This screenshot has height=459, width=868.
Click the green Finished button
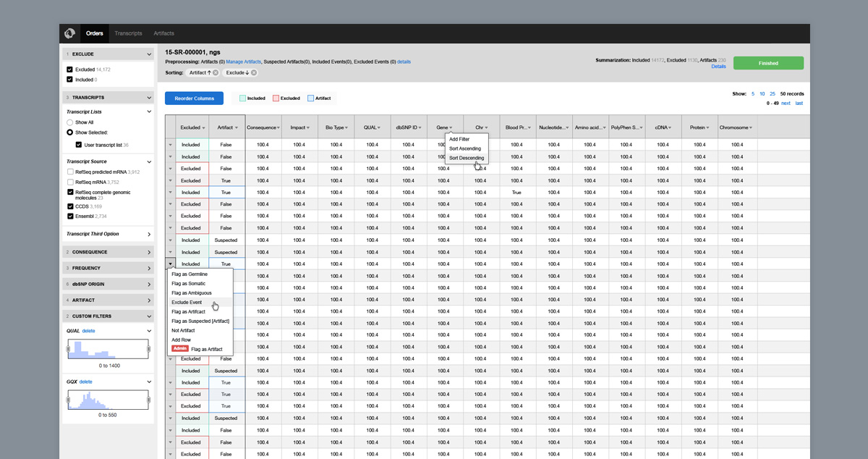click(768, 63)
